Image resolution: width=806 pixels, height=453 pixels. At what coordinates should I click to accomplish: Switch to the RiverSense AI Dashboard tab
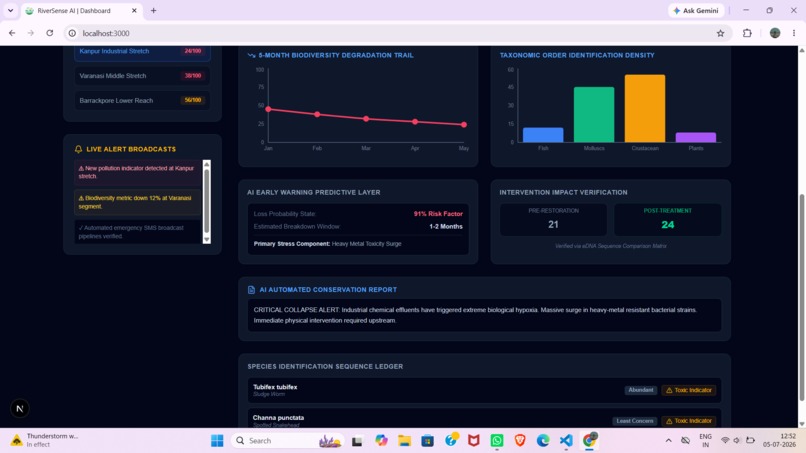(77, 10)
